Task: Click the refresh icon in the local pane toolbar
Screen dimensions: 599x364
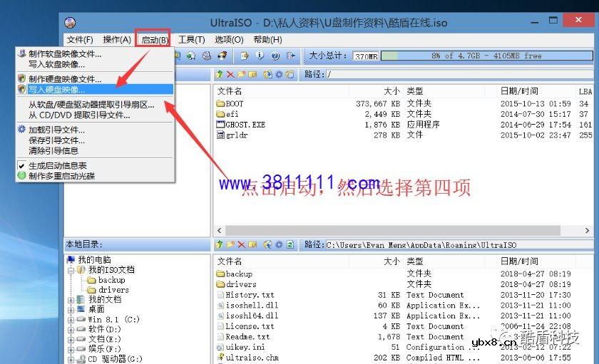Action: 290,244
